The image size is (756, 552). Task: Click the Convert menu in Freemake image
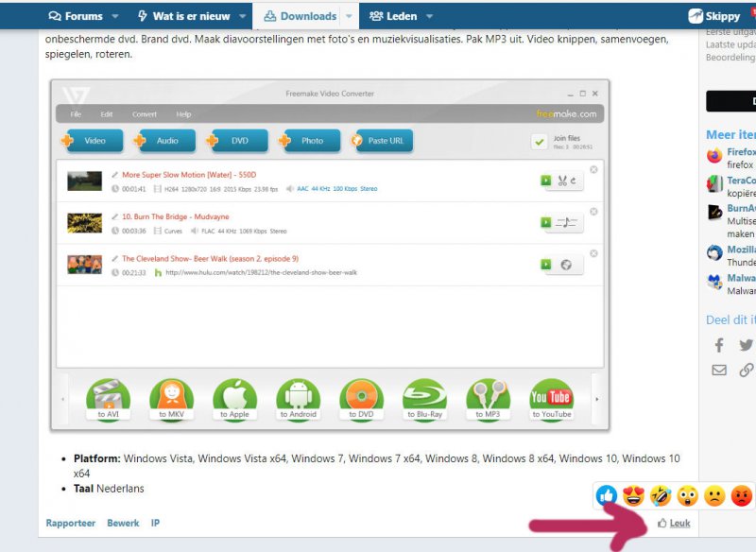145,114
